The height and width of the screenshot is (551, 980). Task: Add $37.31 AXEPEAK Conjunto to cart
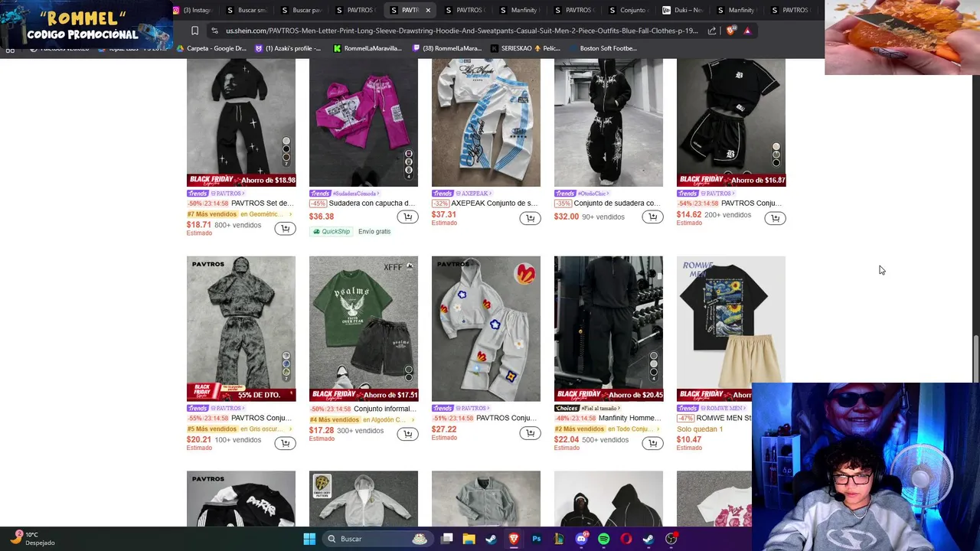[530, 218]
